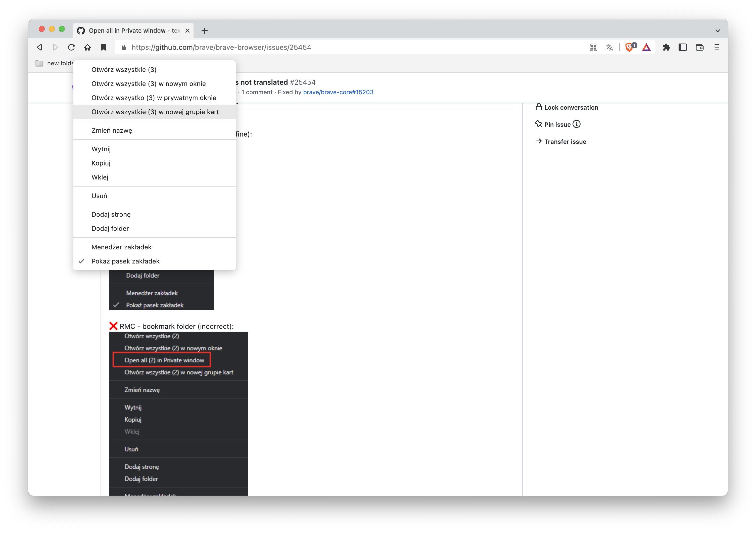Toggle 'Pokaż pasek zakładek' option

125,261
